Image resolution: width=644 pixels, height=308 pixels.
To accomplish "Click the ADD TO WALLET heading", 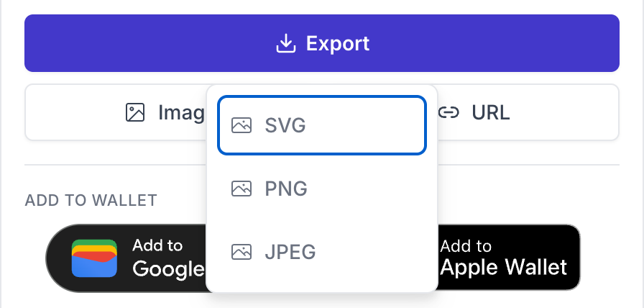I will (x=91, y=200).
